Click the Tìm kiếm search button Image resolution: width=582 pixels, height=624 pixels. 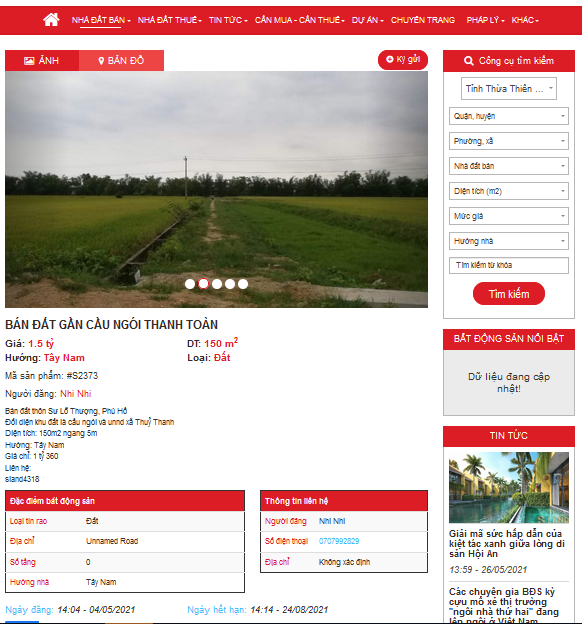click(509, 294)
